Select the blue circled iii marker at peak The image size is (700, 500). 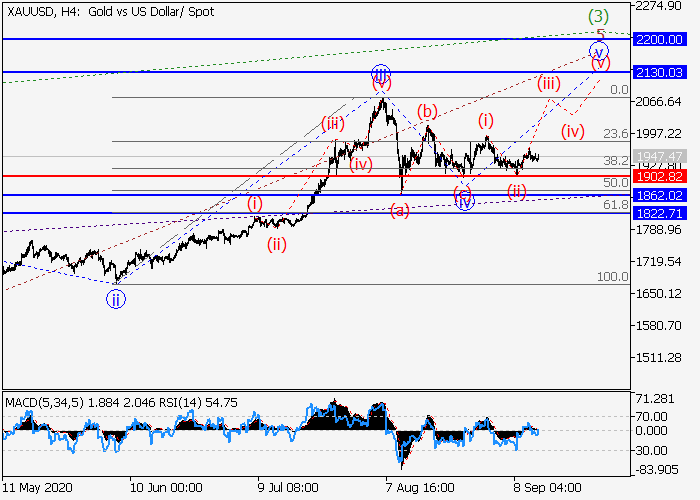(380, 73)
